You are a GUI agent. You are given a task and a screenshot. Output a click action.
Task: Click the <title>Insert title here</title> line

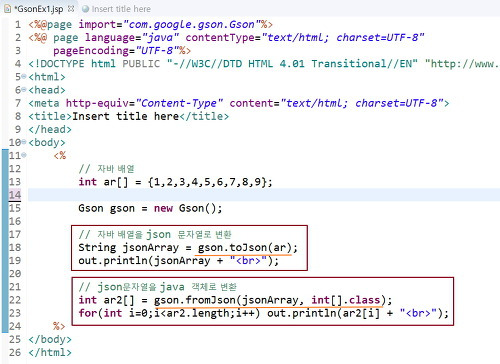(129, 116)
